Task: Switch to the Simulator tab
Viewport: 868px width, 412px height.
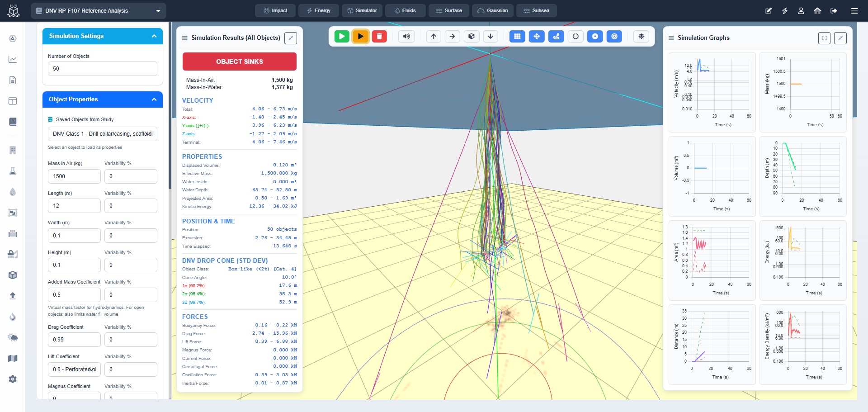Action: [x=362, y=10]
